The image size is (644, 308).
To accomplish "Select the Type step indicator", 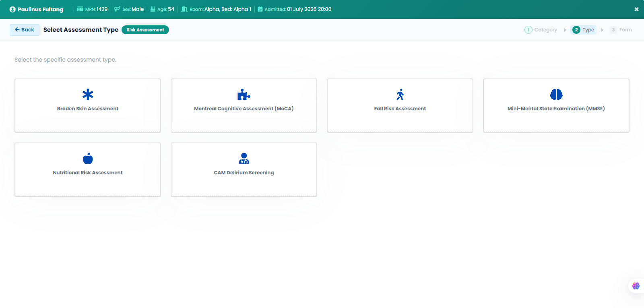I will (583, 30).
